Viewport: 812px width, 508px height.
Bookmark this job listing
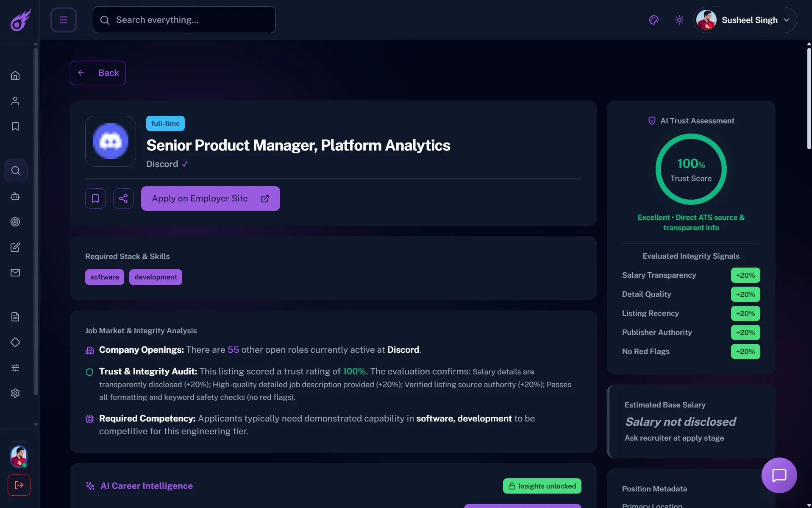(95, 198)
